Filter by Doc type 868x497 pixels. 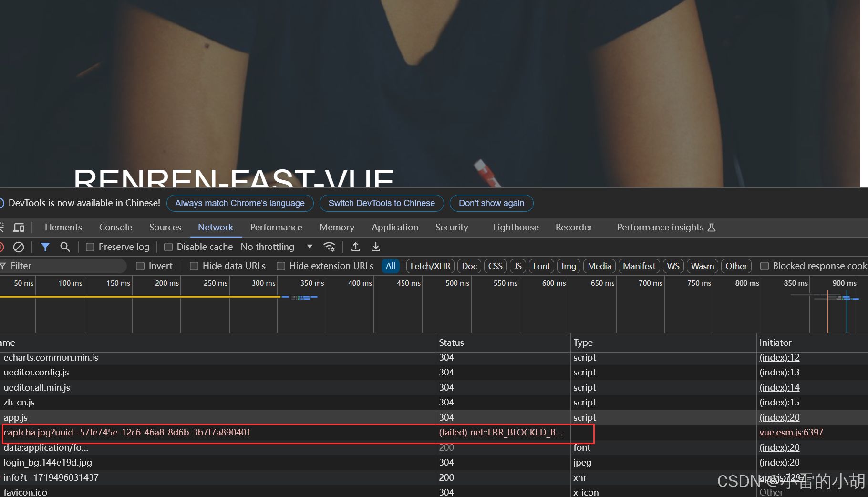click(x=469, y=266)
